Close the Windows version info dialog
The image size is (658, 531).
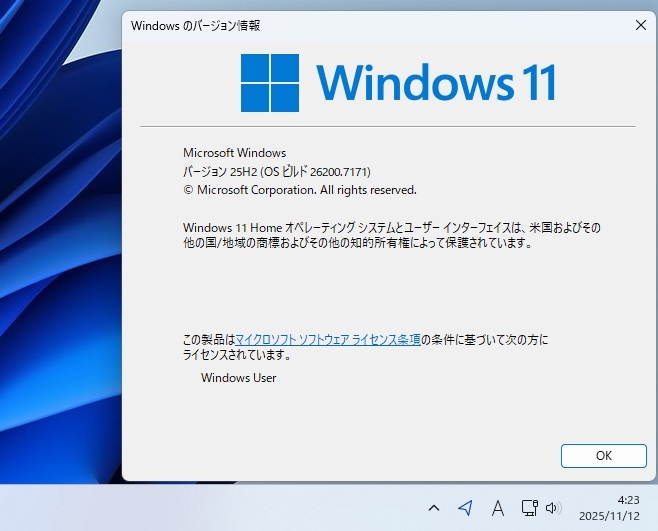point(640,26)
